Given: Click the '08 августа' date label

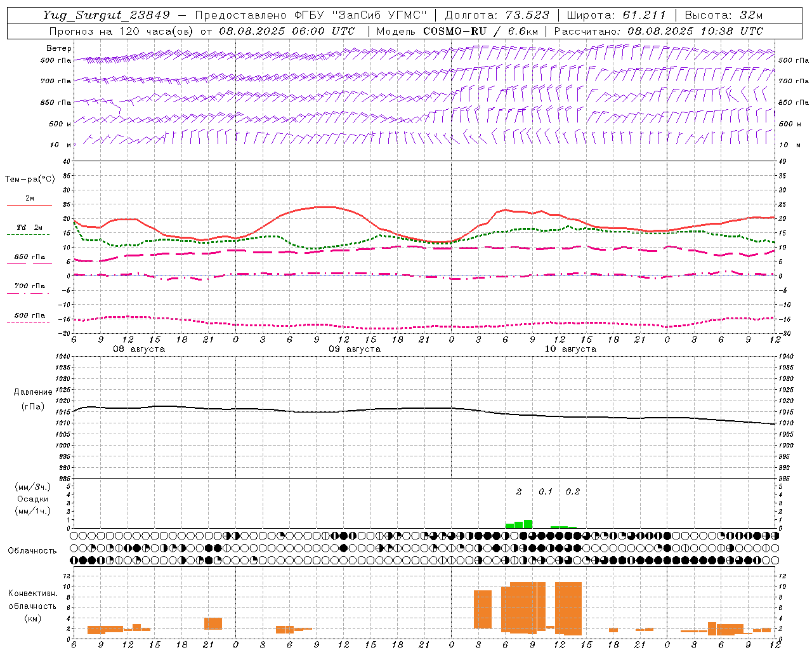Looking at the screenshot, I should click(139, 349).
